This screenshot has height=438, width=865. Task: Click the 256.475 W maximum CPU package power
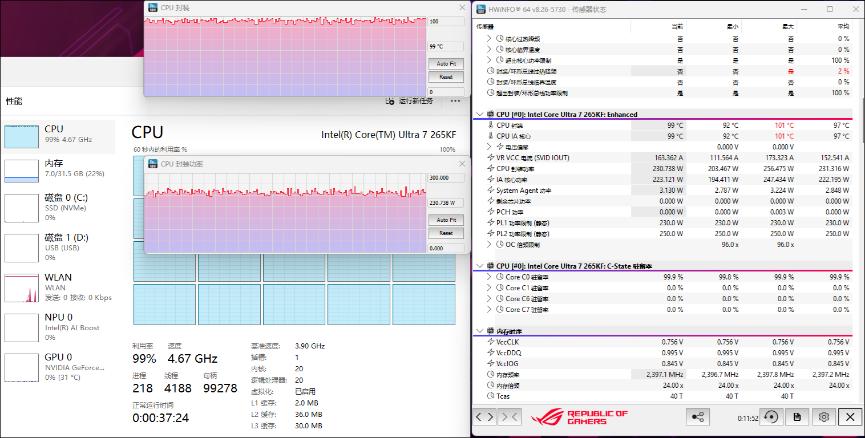(776, 169)
